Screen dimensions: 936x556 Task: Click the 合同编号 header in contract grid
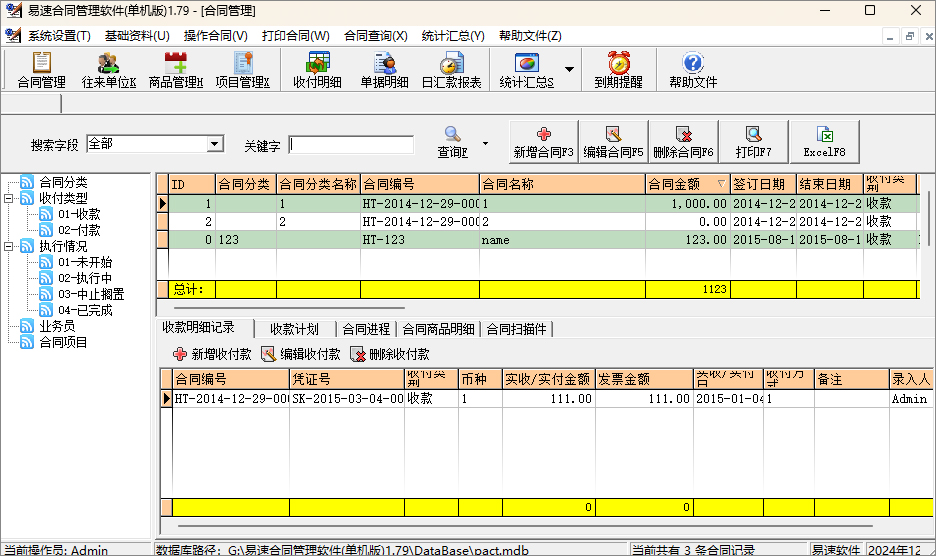(420, 184)
